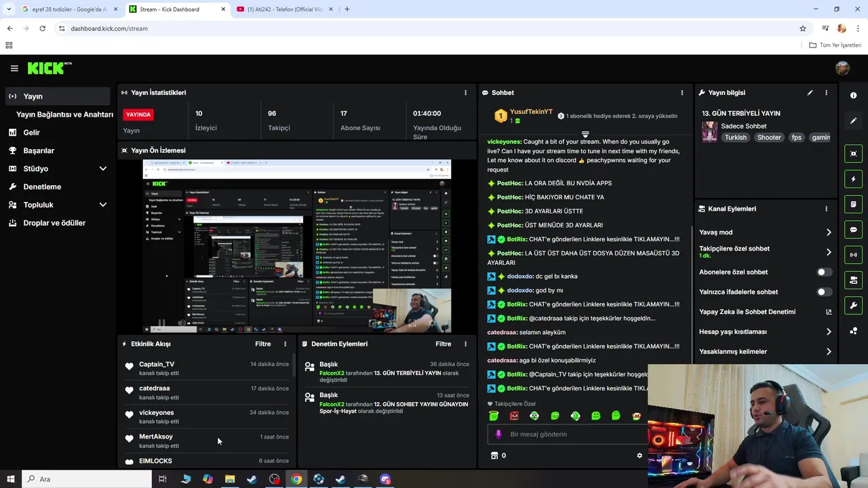Screen dimensions: 868x488
Task: Open Denetleme in the sidebar
Action: 57,186
